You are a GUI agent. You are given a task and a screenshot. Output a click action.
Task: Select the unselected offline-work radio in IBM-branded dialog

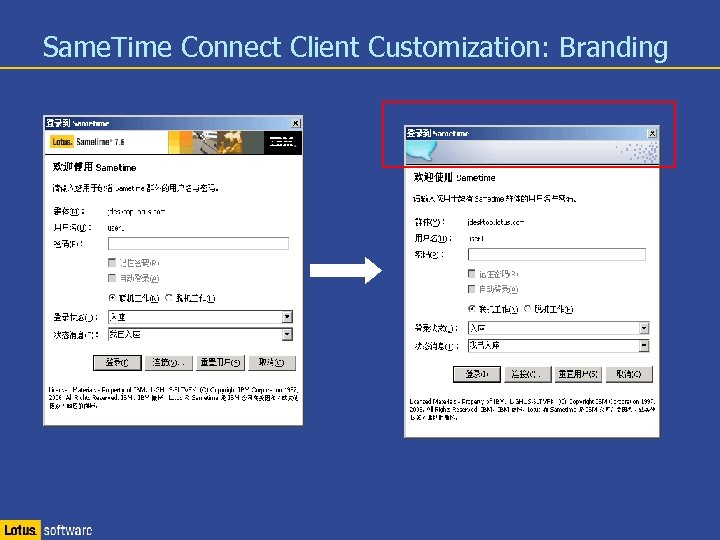(169, 298)
